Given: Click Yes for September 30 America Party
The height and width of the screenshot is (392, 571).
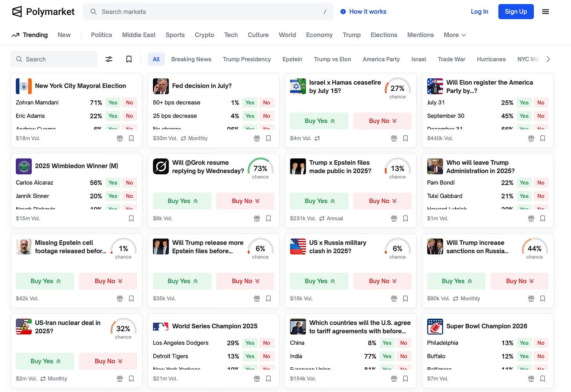Looking at the screenshot, I should coord(524,116).
